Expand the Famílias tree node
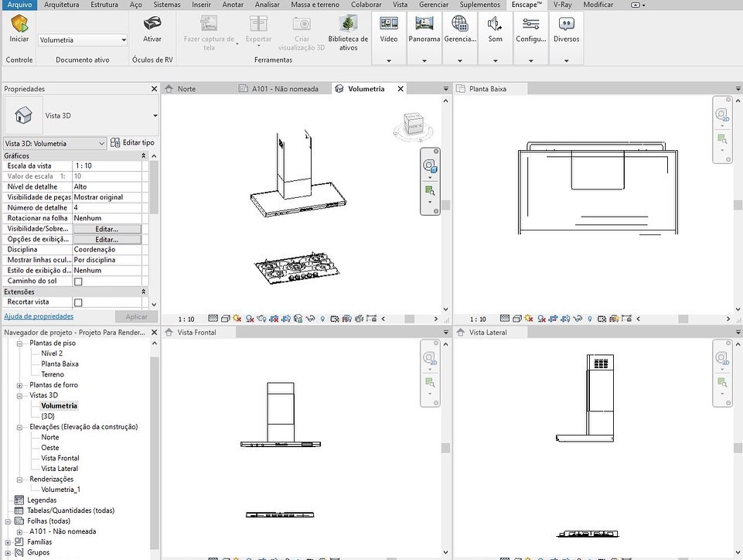 coord(8,542)
